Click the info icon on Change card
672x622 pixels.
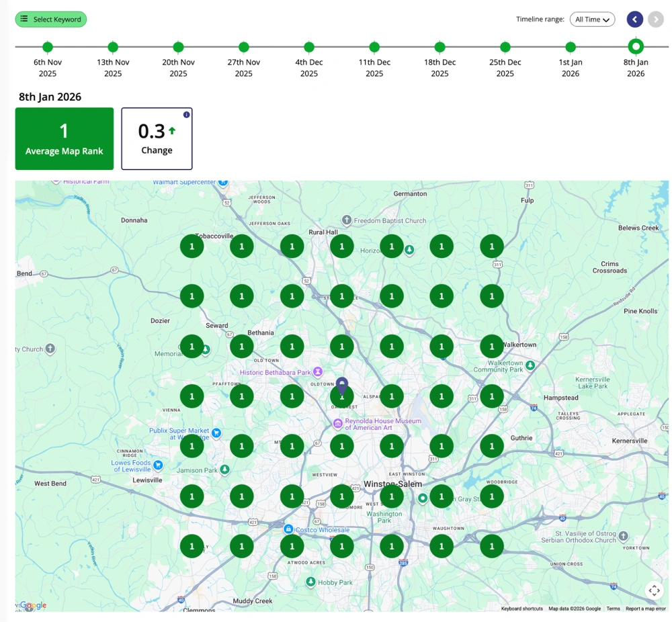(x=186, y=114)
